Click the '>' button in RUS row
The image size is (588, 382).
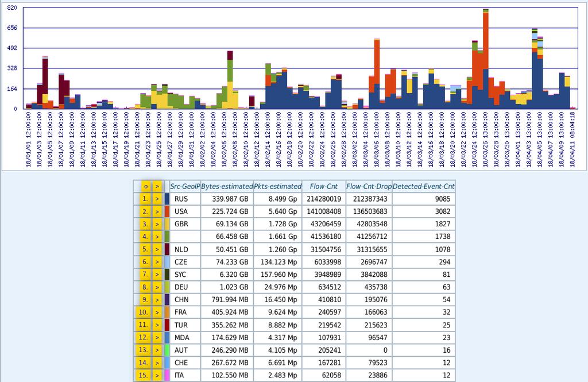(x=157, y=199)
